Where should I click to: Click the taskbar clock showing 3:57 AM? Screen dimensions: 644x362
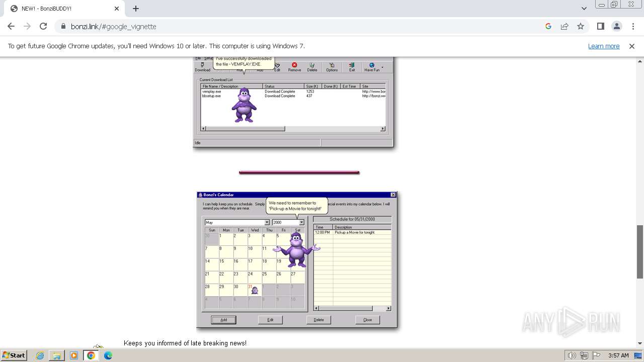coord(618,355)
